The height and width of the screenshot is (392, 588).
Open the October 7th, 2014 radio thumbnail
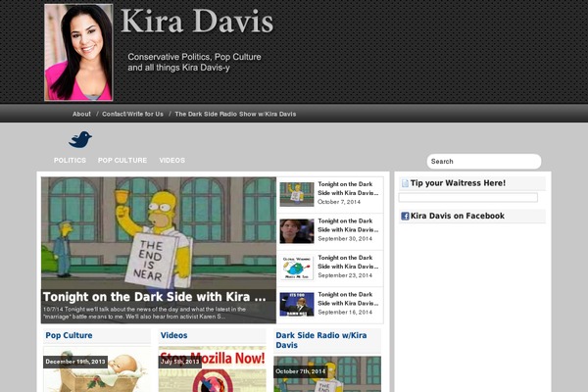327,374
